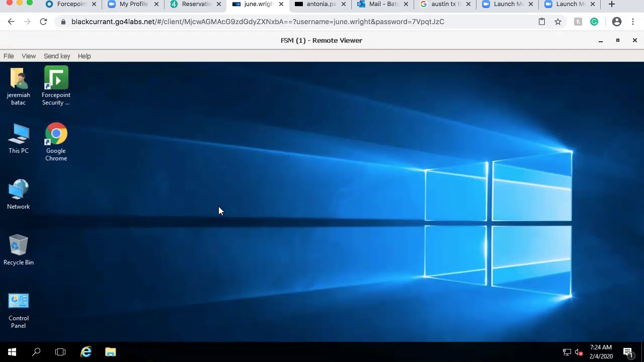The image size is (644, 362).
Task: Switch to the austin tx browser tab
Action: (x=445, y=4)
